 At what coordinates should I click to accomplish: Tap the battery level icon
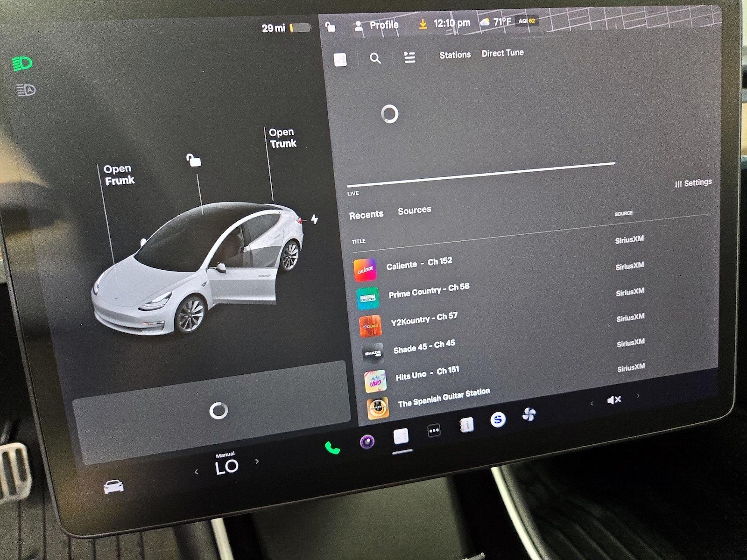click(300, 28)
